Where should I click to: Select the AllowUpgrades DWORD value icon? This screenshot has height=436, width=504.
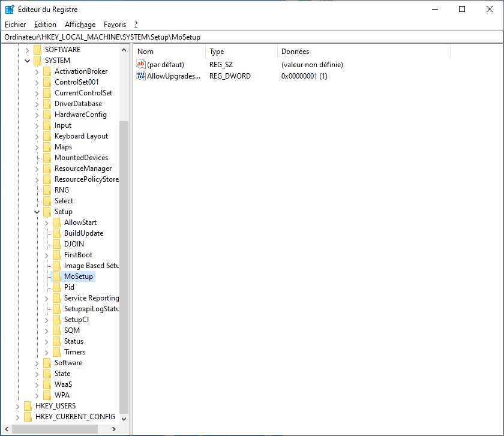point(141,76)
